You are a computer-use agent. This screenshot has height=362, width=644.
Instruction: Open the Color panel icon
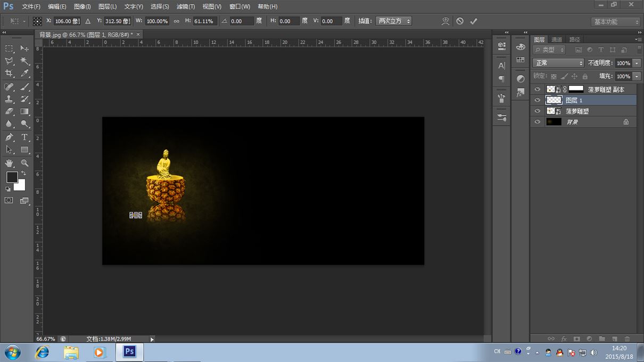[x=521, y=47]
